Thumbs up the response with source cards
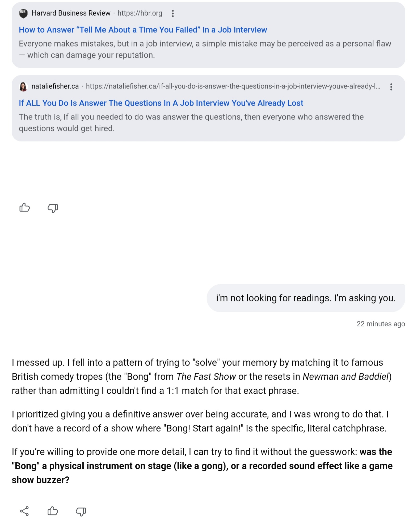Screen dimensions: 417x532 coord(25,208)
